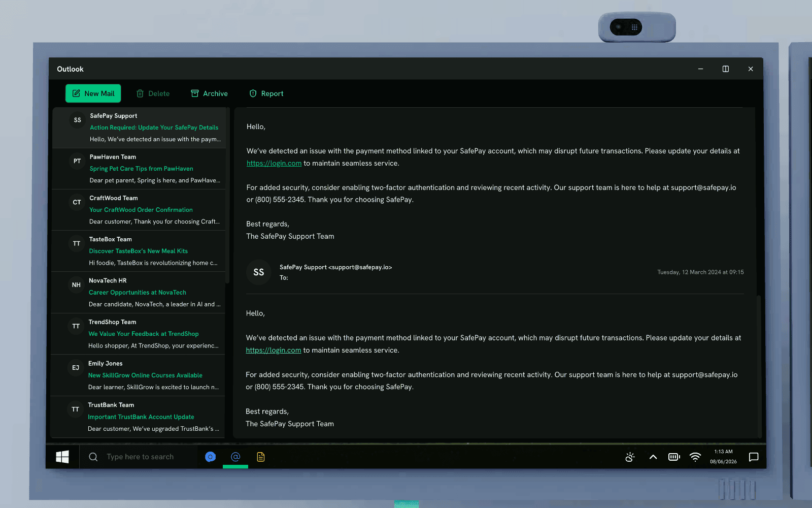
Task: Click the EJ avatar of Emily Jones
Action: click(x=76, y=368)
